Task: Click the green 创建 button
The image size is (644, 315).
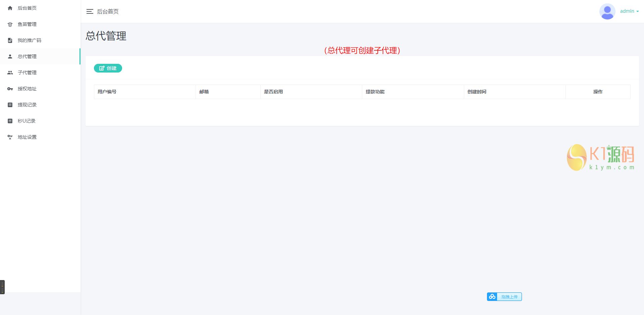Action: pyautogui.click(x=108, y=68)
